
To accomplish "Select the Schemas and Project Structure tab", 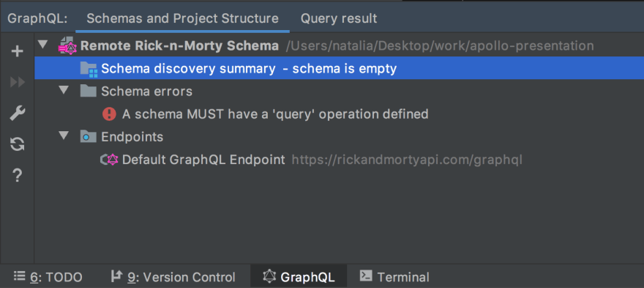I will [x=182, y=18].
